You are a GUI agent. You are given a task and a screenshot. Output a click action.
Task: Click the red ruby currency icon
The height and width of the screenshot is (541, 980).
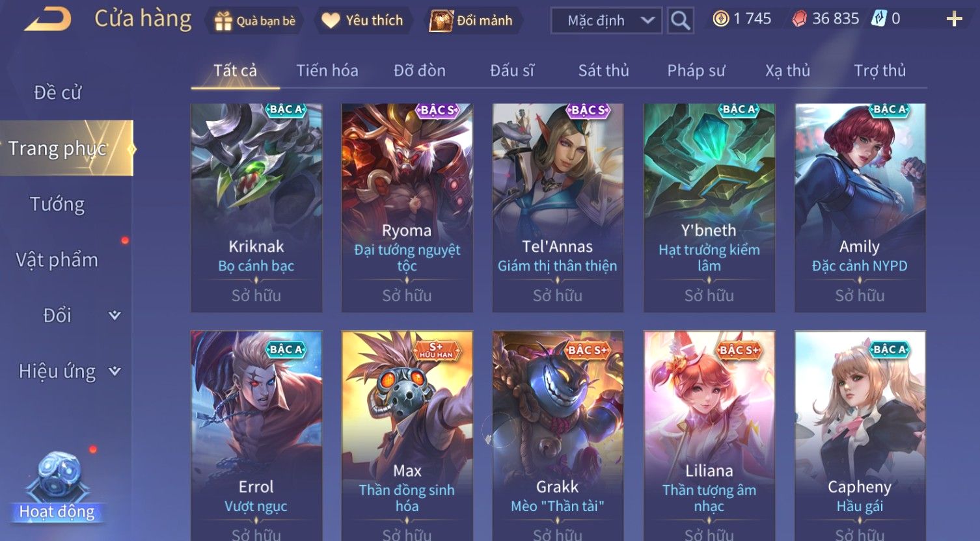pyautogui.click(x=798, y=19)
